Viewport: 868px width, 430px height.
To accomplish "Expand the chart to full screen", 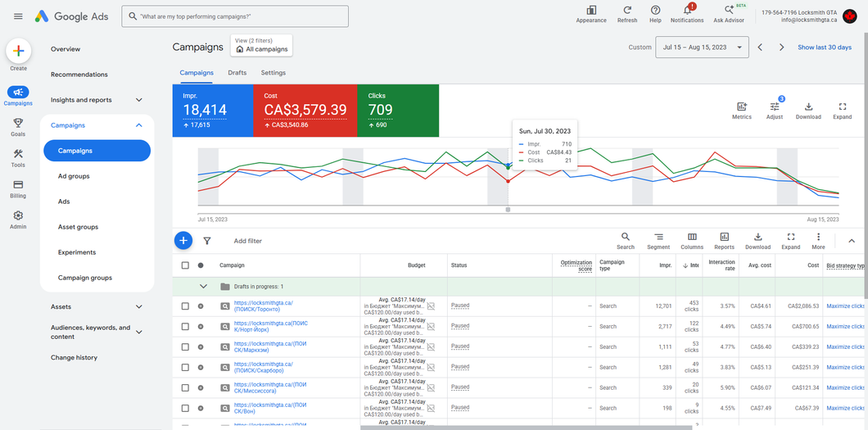I will pos(843,111).
